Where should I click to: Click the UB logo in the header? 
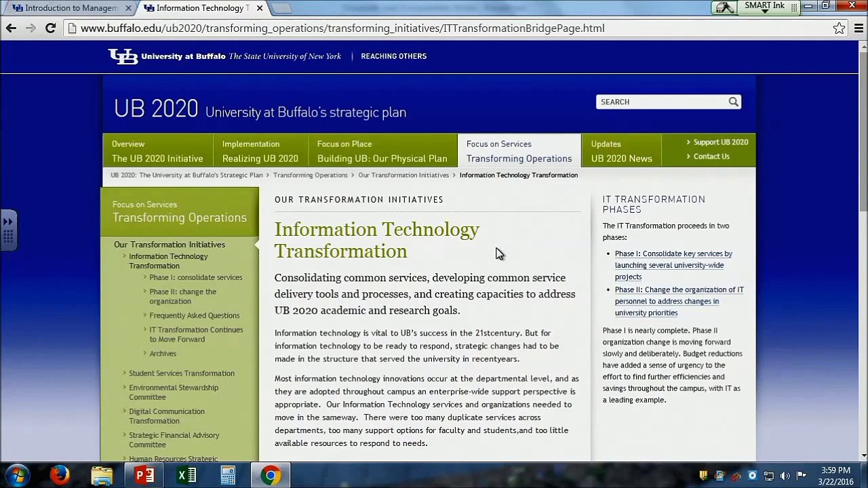coord(123,56)
